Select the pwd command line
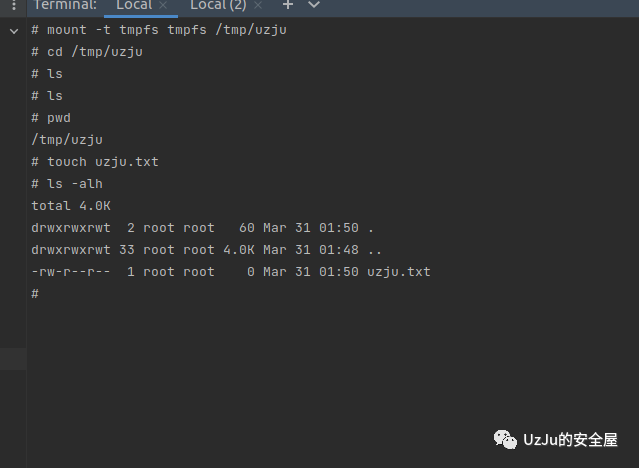The width and height of the screenshot is (639, 468). (51, 118)
